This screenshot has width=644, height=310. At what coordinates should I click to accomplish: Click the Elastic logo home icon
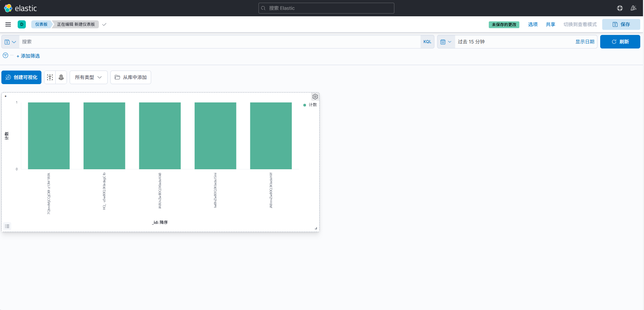[x=8, y=8]
